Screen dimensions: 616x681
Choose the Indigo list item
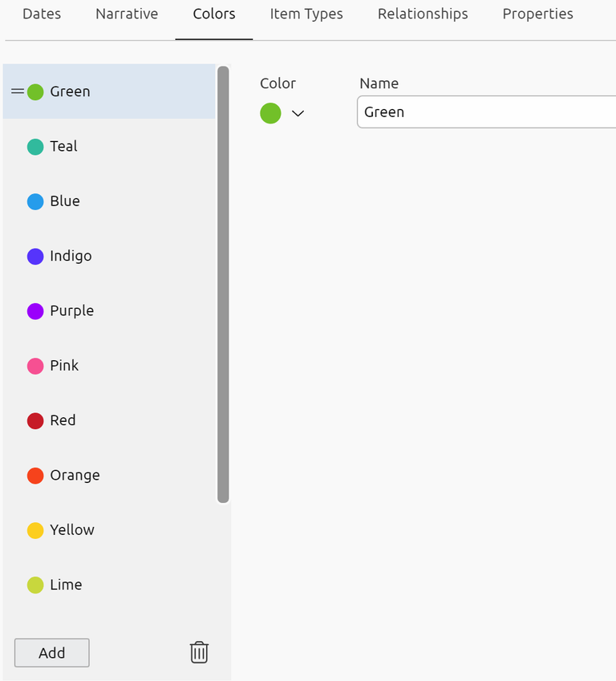pyautogui.click(x=71, y=256)
